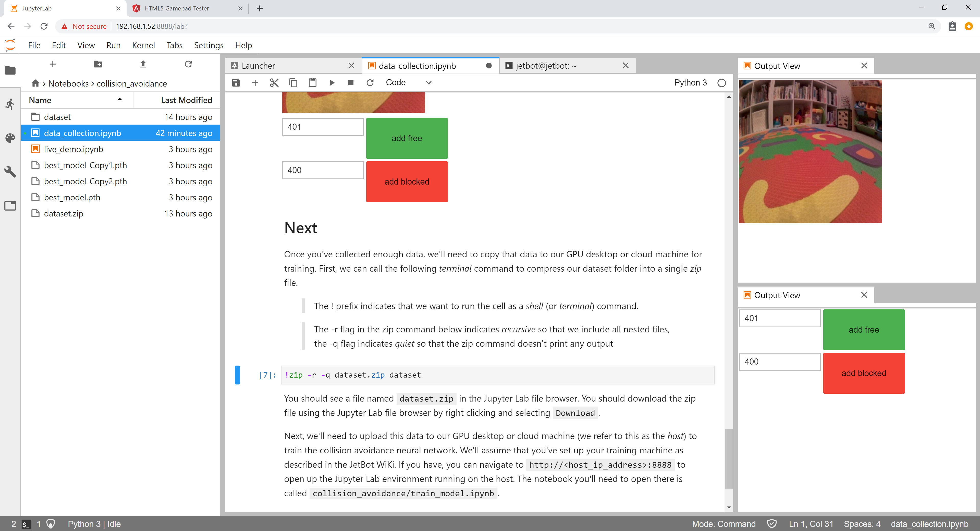Save the notebook with the floppy disk icon
980x531 pixels.
point(236,83)
